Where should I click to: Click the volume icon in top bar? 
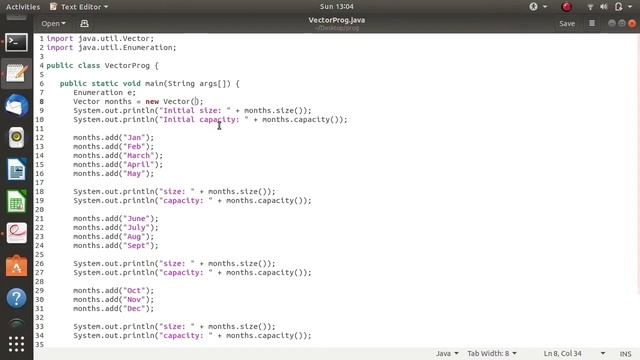pos(604,7)
